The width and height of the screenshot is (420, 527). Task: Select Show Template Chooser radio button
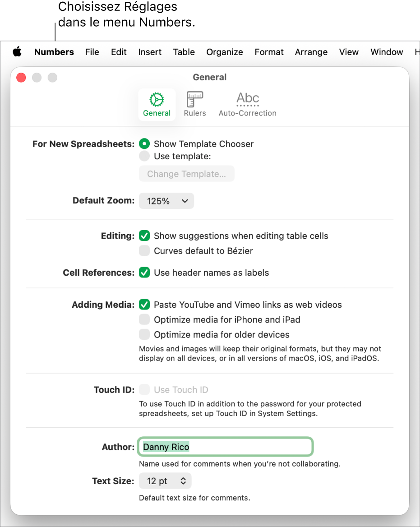coord(144,144)
